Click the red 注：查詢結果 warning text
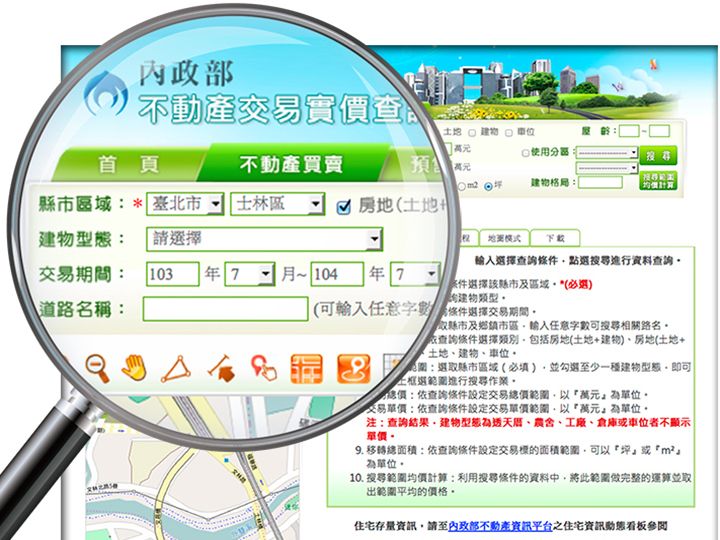 [528, 429]
